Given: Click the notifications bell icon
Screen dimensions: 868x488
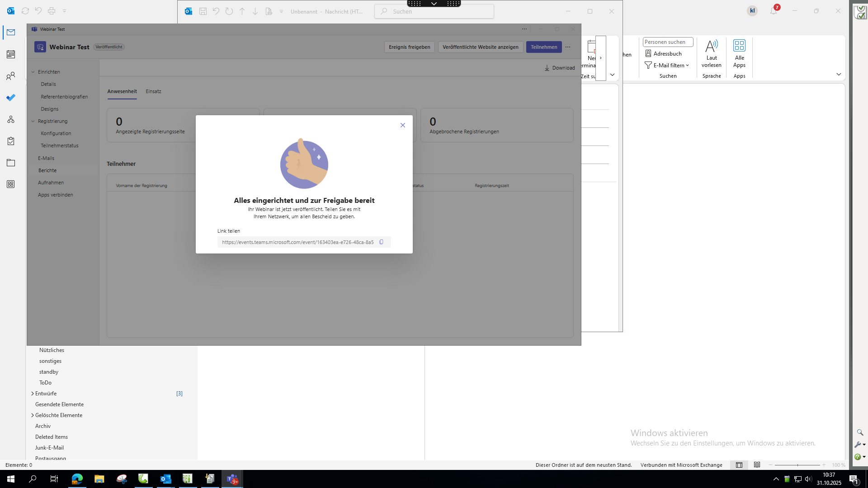Looking at the screenshot, I should 773,11.
